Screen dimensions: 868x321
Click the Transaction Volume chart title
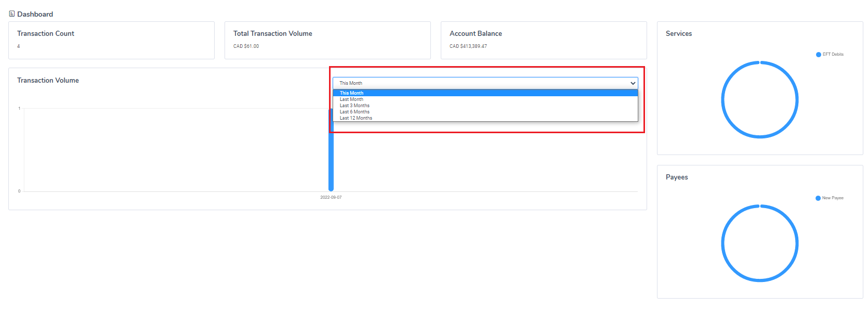point(48,80)
